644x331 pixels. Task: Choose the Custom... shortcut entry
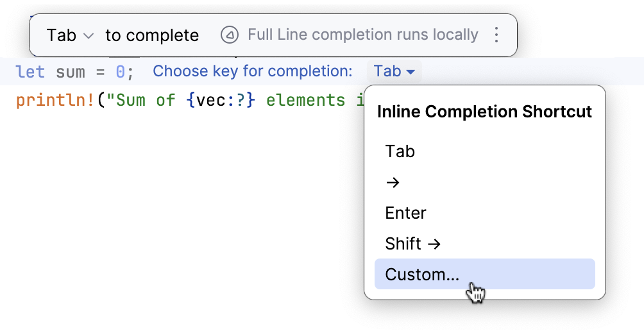[422, 275]
